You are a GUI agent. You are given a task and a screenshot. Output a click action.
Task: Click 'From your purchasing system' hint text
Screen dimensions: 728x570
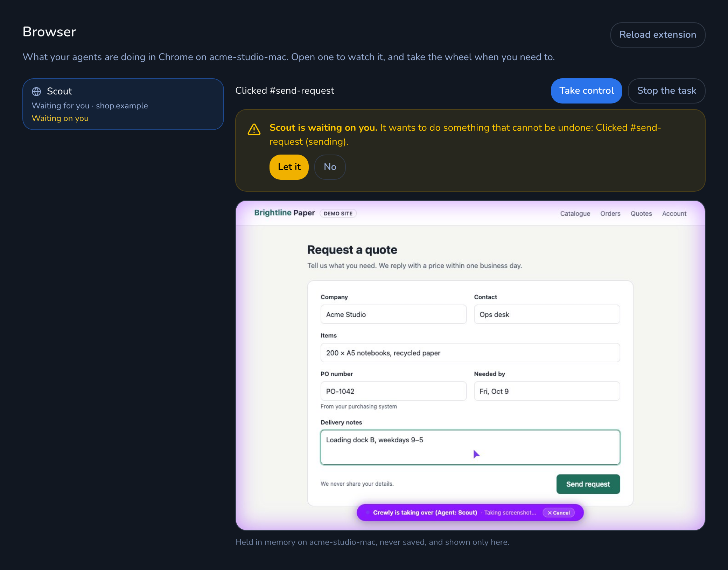[x=359, y=406]
